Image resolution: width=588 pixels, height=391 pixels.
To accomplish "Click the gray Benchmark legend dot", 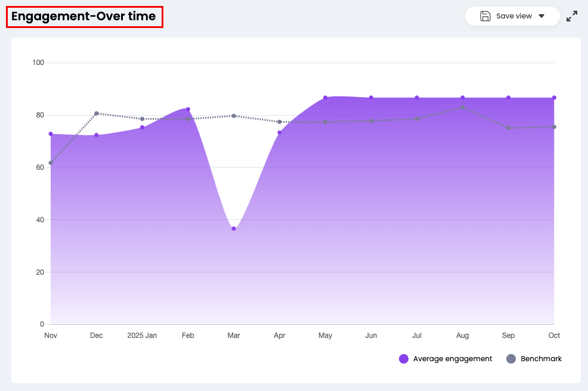I will click(510, 359).
